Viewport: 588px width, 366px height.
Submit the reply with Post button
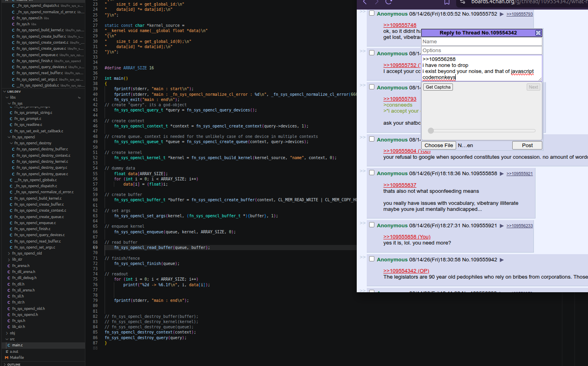527,146
